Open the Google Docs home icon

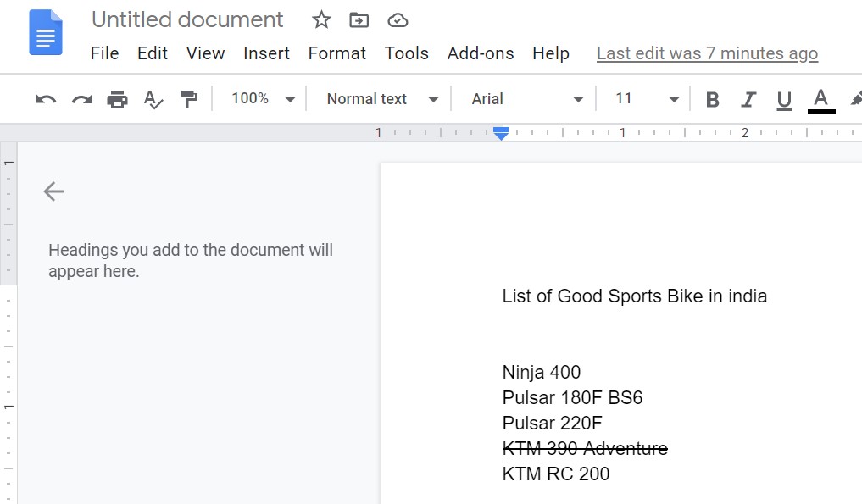point(46,32)
